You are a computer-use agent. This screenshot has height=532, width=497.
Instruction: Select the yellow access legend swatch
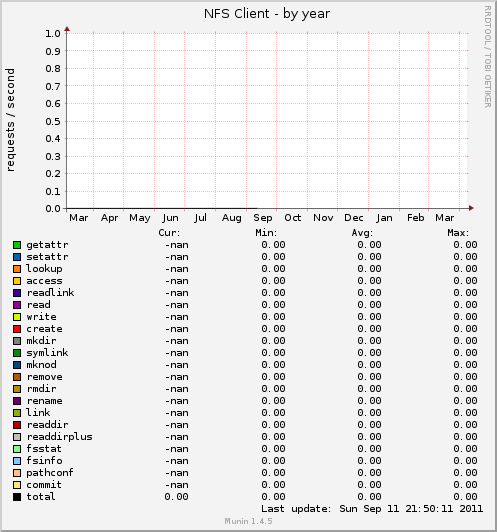pyautogui.click(x=17, y=281)
